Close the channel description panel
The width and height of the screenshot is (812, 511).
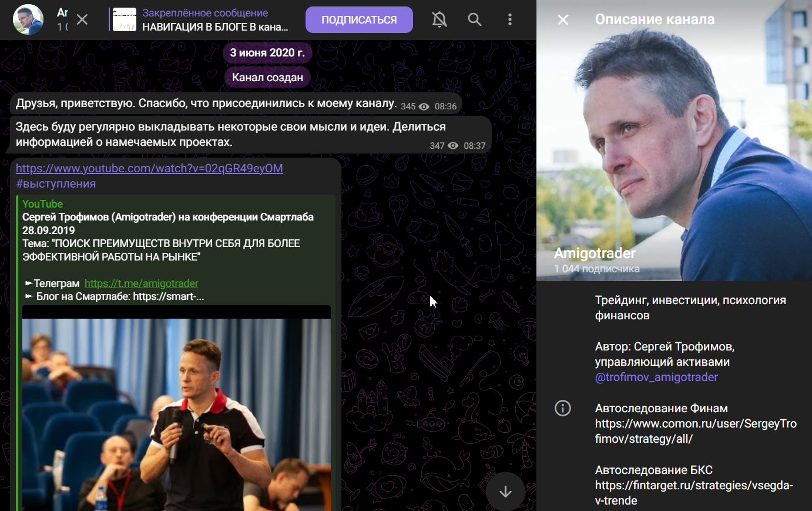[x=563, y=20]
